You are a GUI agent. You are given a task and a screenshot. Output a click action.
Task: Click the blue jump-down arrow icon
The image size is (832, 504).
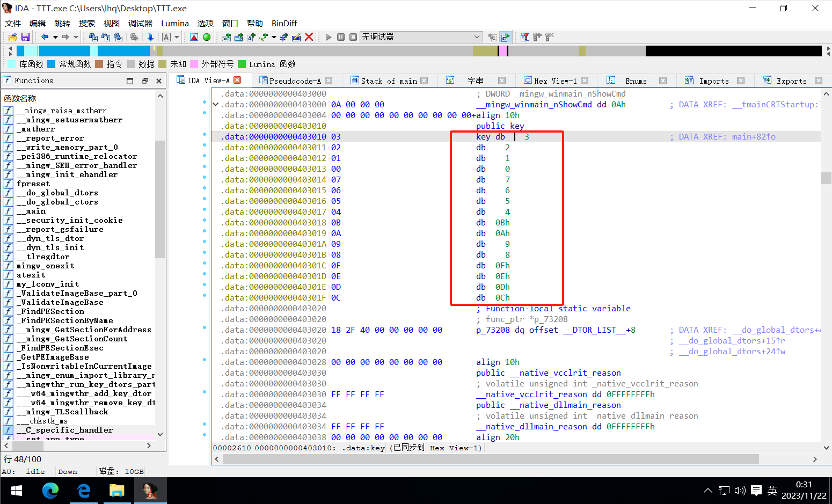[x=150, y=37]
